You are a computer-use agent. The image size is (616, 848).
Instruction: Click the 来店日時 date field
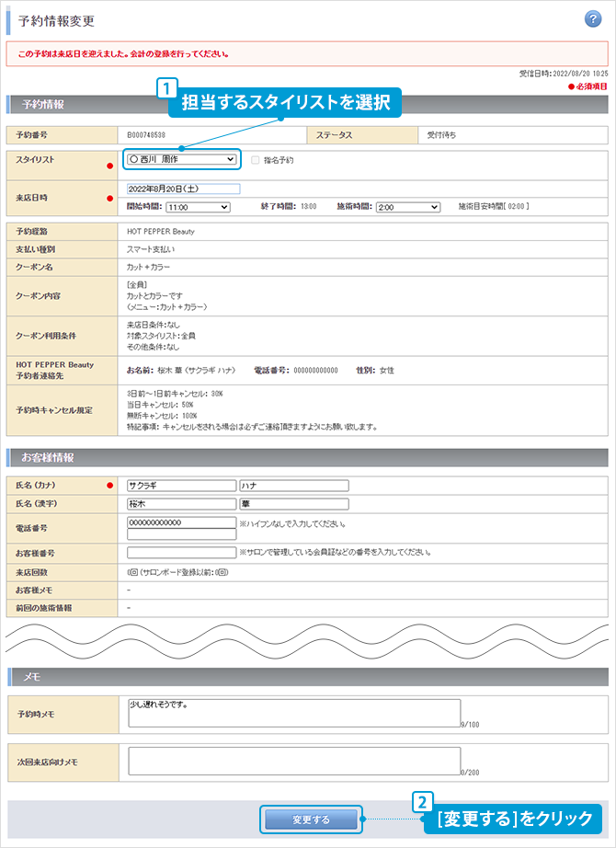pyautogui.click(x=183, y=189)
